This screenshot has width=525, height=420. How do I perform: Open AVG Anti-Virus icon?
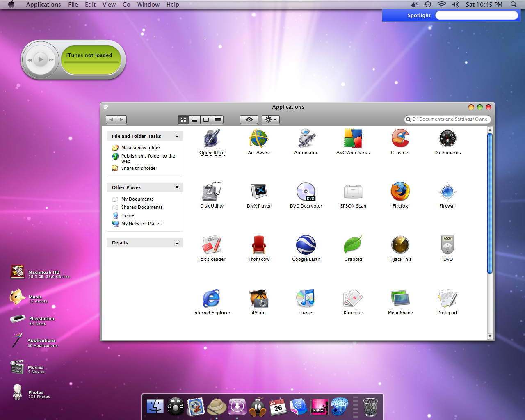click(353, 139)
